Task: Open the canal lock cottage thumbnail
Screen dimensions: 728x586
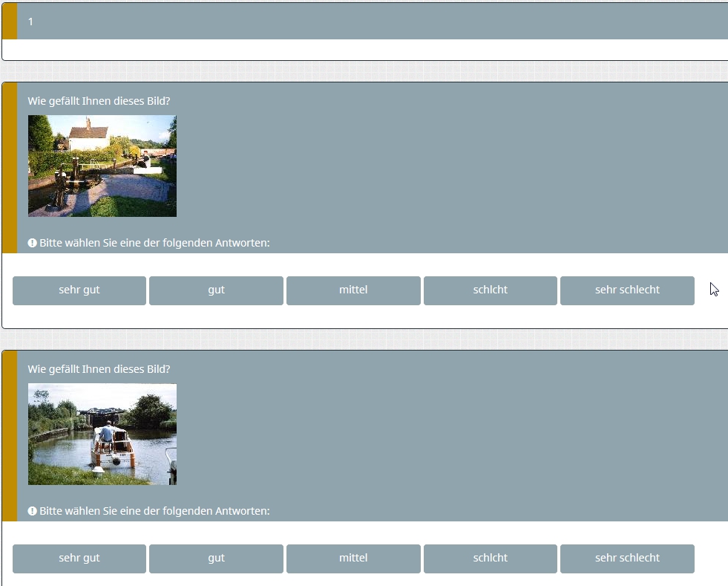Action: [x=102, y=166]
